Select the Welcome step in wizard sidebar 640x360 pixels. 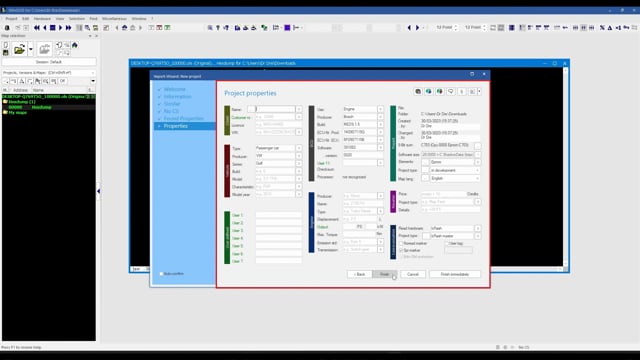click(174, 89)
